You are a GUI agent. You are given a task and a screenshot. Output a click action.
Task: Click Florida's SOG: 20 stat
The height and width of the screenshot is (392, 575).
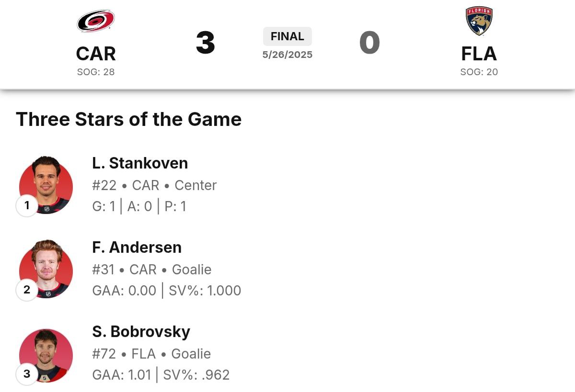click(479, 72)
